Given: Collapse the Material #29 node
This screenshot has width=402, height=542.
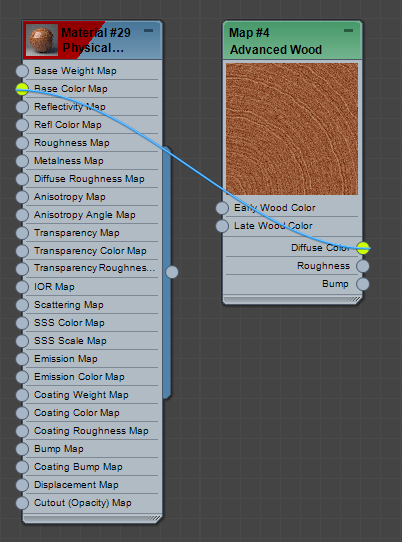Looking at the screenshot, I should (x=149, y=31).
